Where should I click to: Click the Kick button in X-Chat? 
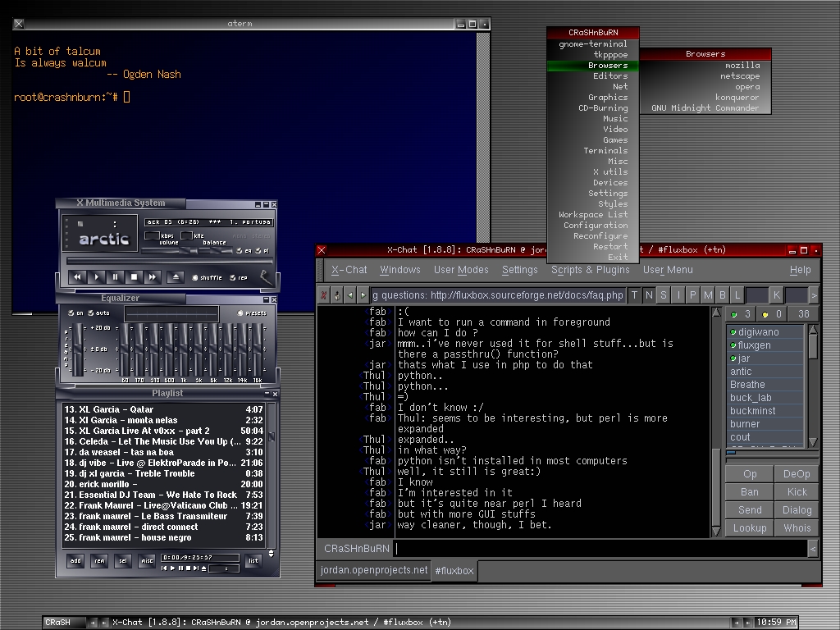click(x=797, y=492)
